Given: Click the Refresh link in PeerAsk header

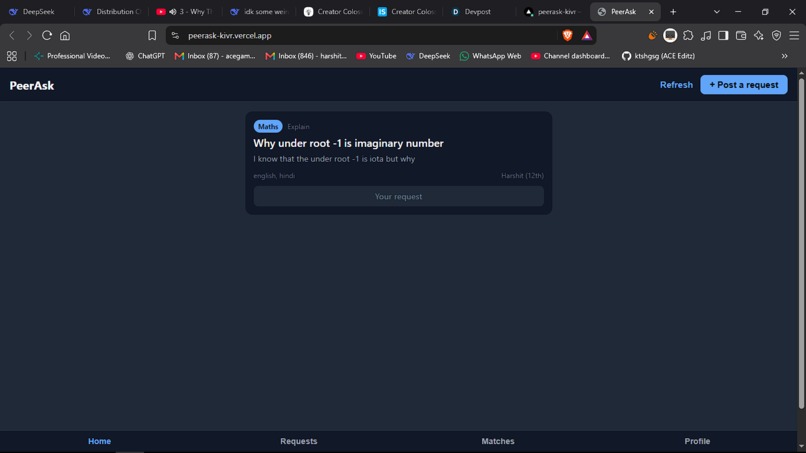Looking at the screenshot, I should pyautogui.click(x=676, y=85).
